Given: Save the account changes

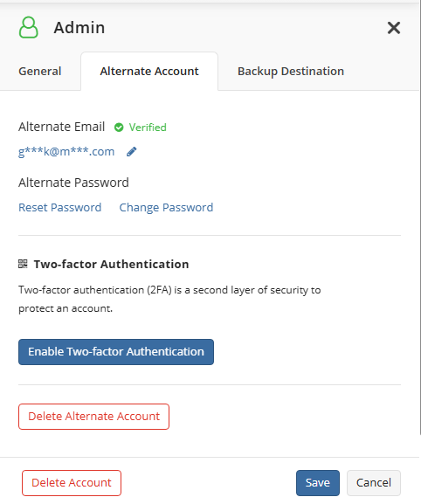Looking at the screenshot, I should click(x=318, y=483).
